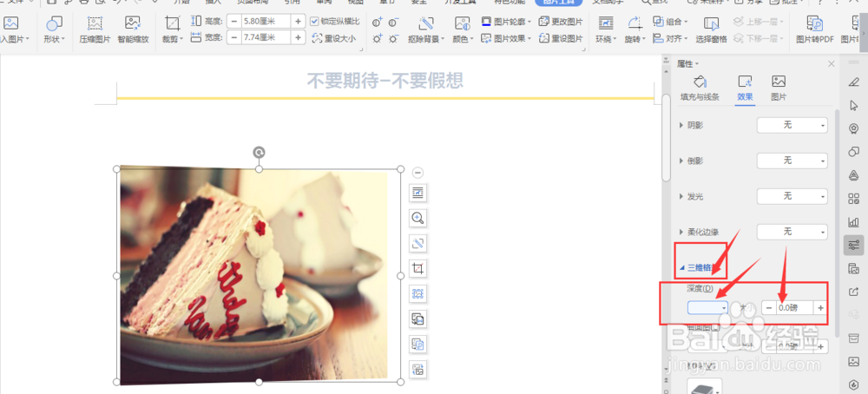The image size is (868, 394).
Task: Click the sidebar properties sliders icon
Action: [x=853, y=245]
